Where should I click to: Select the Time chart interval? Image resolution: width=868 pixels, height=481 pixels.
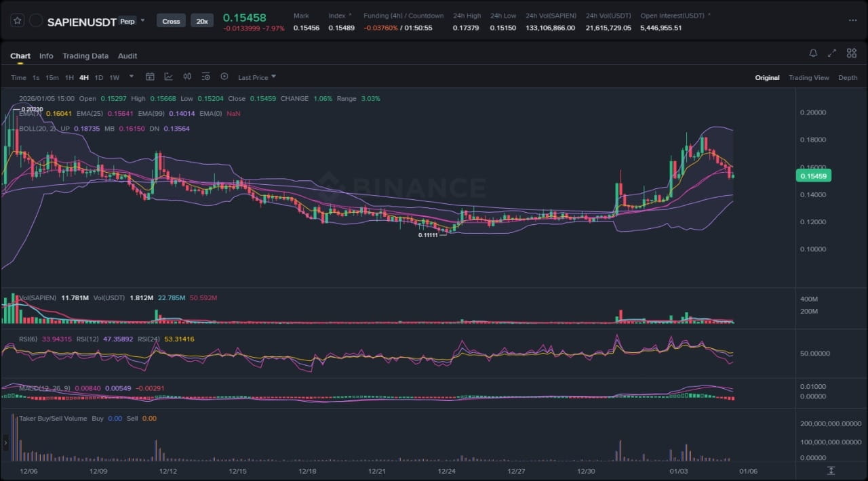pos(18,78)
